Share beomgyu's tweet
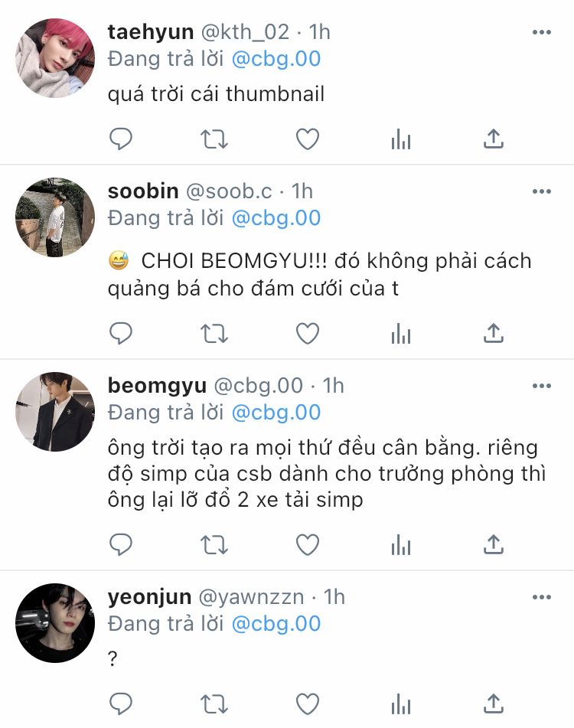 494,544
